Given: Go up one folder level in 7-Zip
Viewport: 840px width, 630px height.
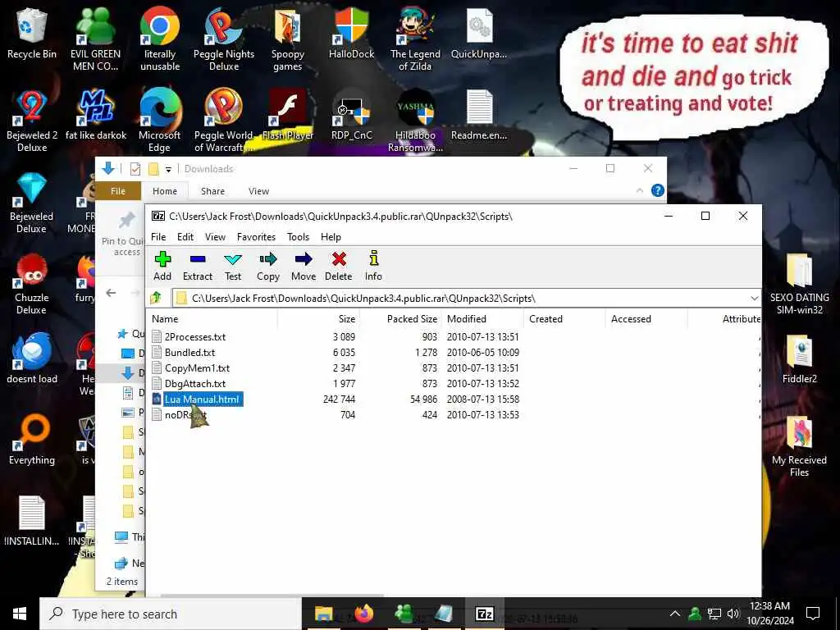Looking at the screenshot, I should click(x=157, y=298).
